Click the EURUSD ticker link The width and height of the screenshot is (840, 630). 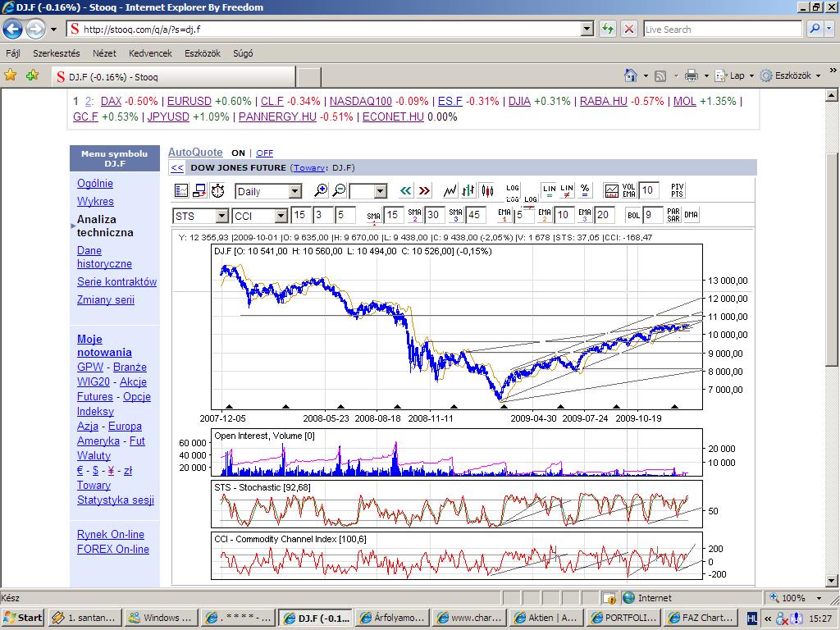coord(189,101)
